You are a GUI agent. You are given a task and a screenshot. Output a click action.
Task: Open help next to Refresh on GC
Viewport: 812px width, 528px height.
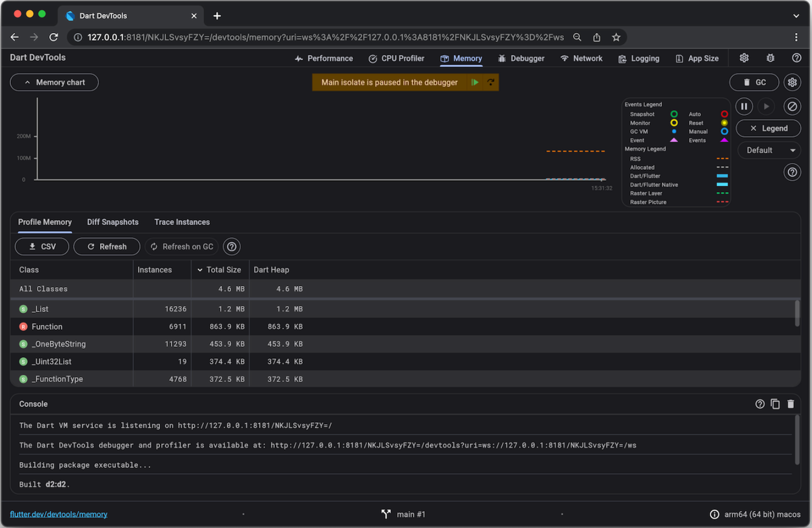232,246
